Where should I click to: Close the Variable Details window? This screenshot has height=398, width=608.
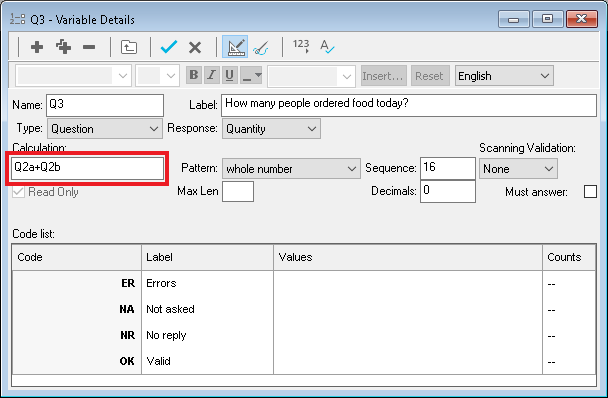pyautogui.click(x=581, y=19)
